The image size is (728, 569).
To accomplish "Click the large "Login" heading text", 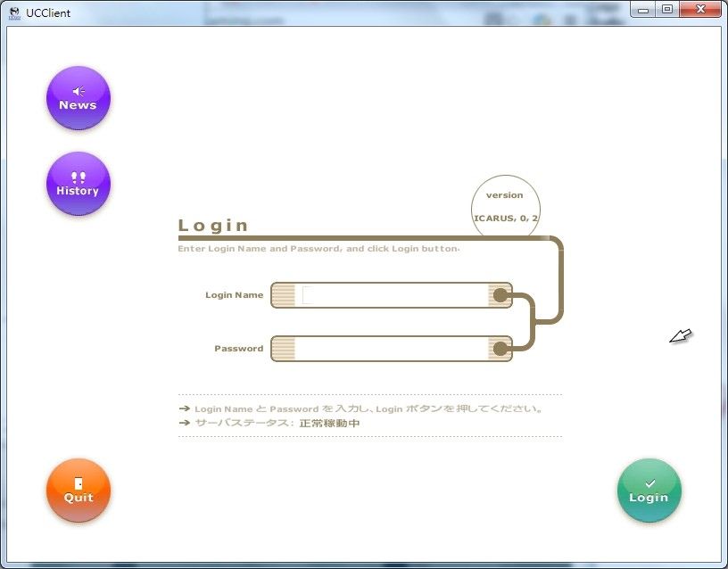I will [x=213, y=226].
